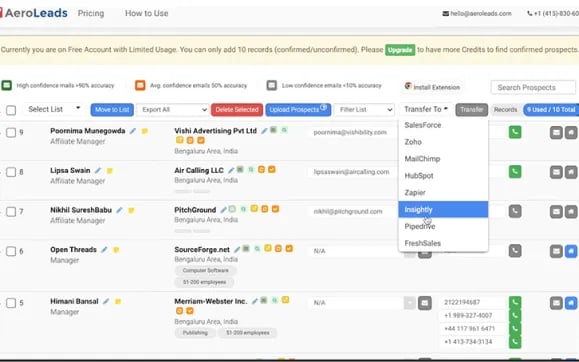Collapse the Transfer To dropdown
Screen dimensions: 579x362
point(426,109)
